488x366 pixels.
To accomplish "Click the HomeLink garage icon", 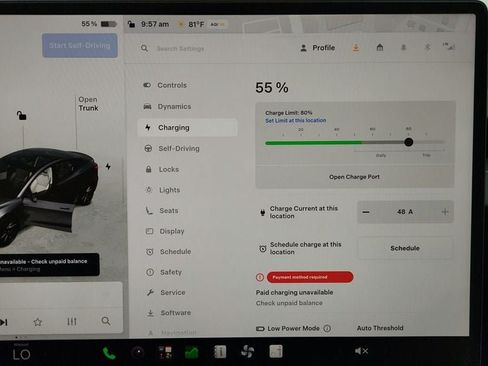I will [x=380, y=47].
